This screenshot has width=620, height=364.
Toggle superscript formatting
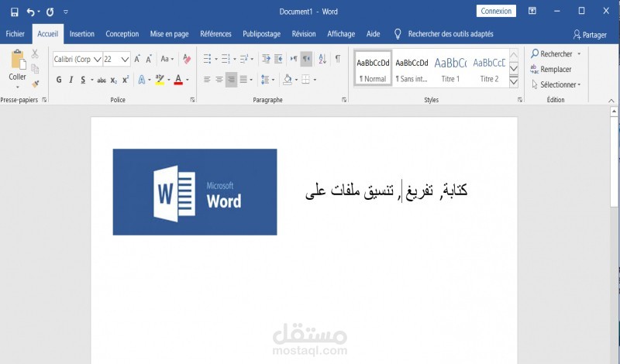click(126, 80)
